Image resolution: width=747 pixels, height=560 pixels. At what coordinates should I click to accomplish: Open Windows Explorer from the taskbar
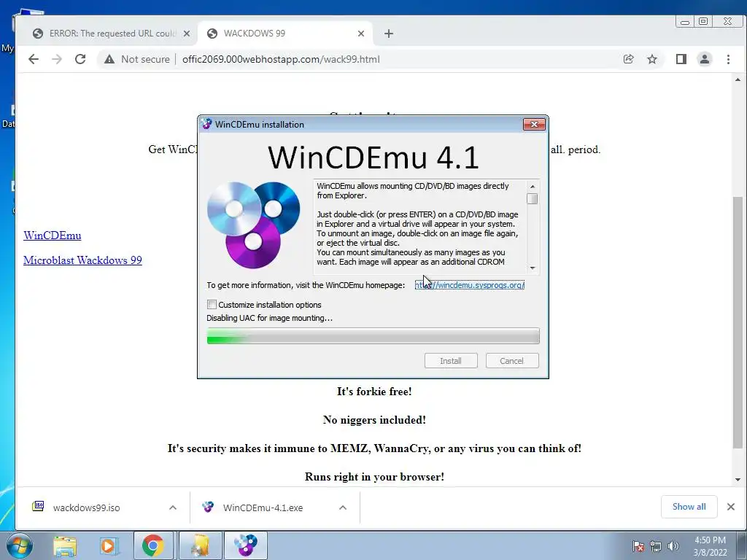(x=65, y=545)
